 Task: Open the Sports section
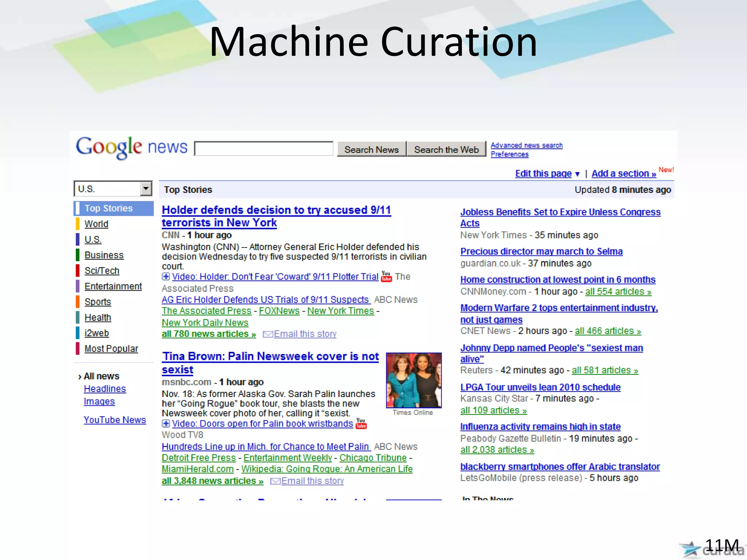(98, 302)
